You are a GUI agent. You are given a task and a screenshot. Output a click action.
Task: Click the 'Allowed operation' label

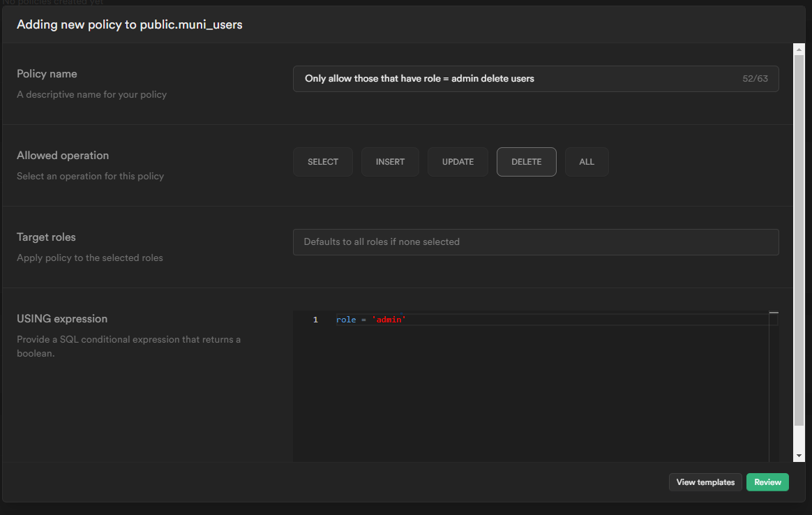click(63, 156)
